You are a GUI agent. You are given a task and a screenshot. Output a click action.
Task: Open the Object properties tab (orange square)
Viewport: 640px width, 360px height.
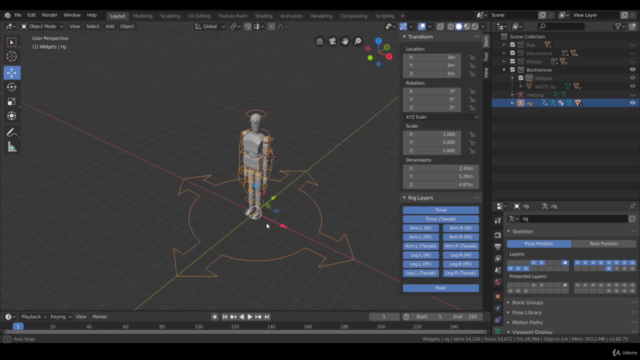pos(498,297)
